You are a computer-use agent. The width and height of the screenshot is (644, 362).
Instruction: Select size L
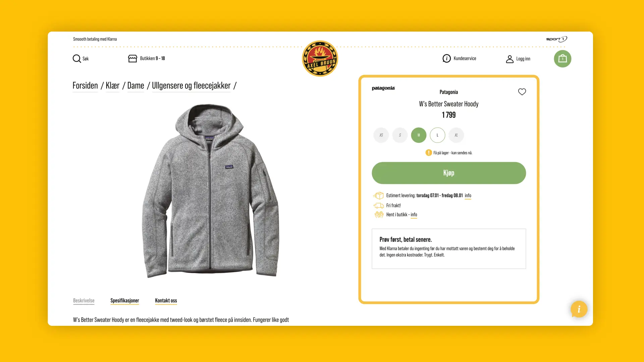(437, 135)
